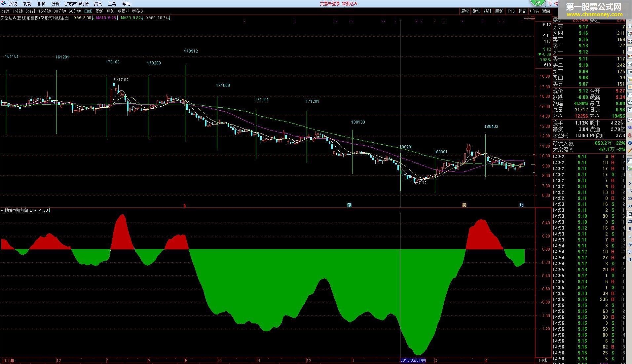Click the 净流入额 -653.2万 row
Viewport: 632px width, 364px height.
[589, 143]
